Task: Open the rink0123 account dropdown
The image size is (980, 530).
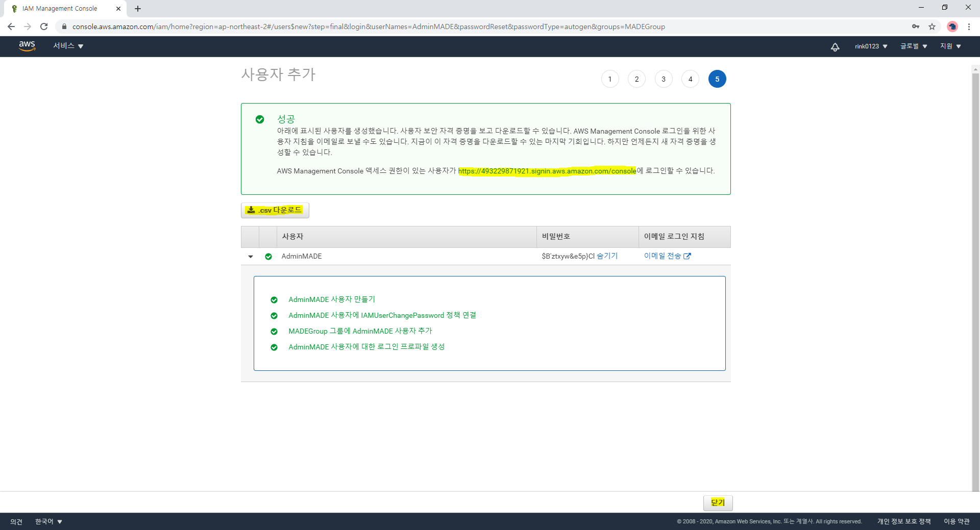Action: pos(871,46)
